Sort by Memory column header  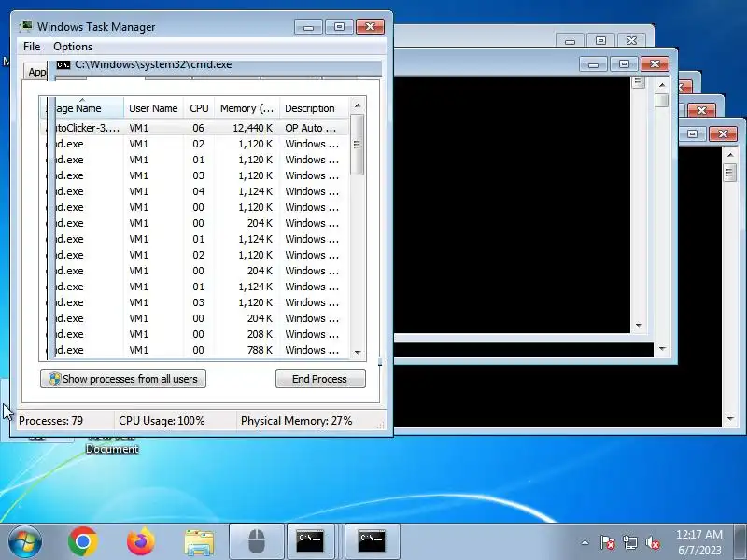click(x=247, y=108)
